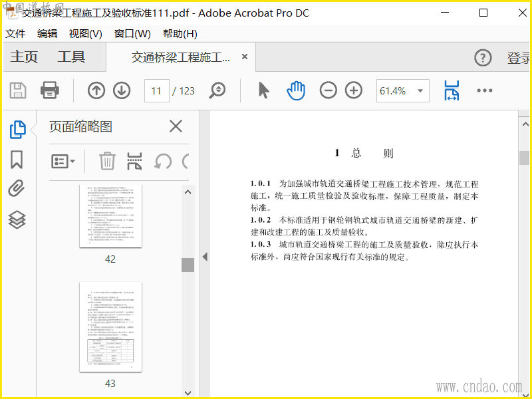
Task: Save the file with the floppy disk icon
Action: pyautogui.click(x=18, y=90)
